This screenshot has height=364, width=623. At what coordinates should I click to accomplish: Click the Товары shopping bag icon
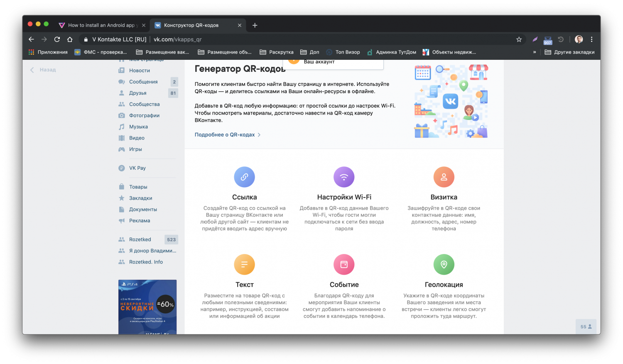click(122, 187)
